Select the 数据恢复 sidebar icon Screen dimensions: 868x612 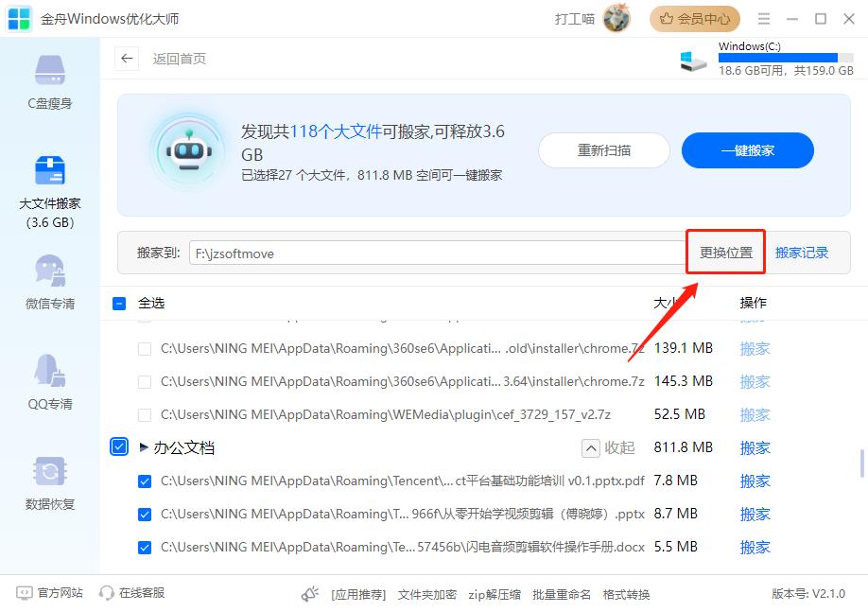(x=48, y=481)
